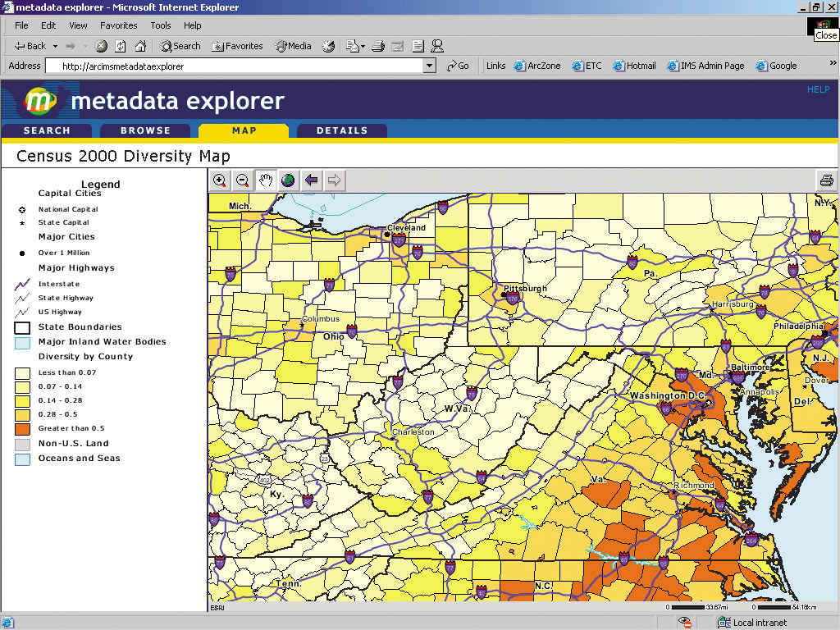Open the History toolbar icon

coord(328,46)
